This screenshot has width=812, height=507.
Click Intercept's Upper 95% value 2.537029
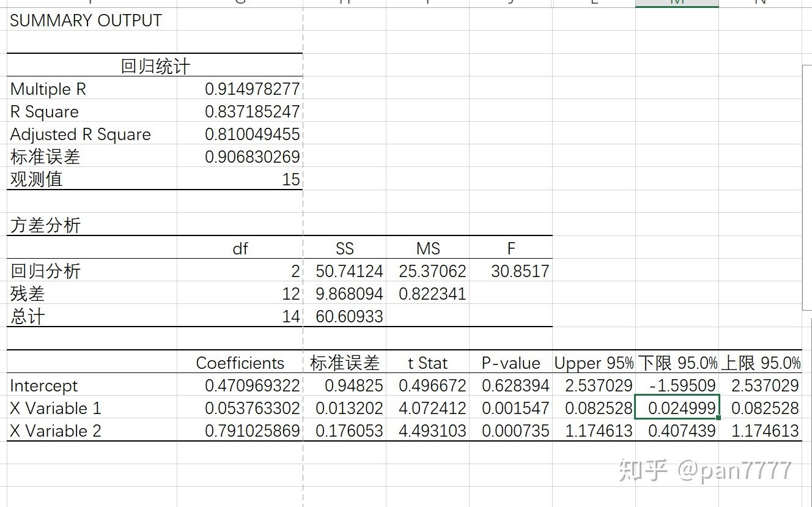pos(599,386)
